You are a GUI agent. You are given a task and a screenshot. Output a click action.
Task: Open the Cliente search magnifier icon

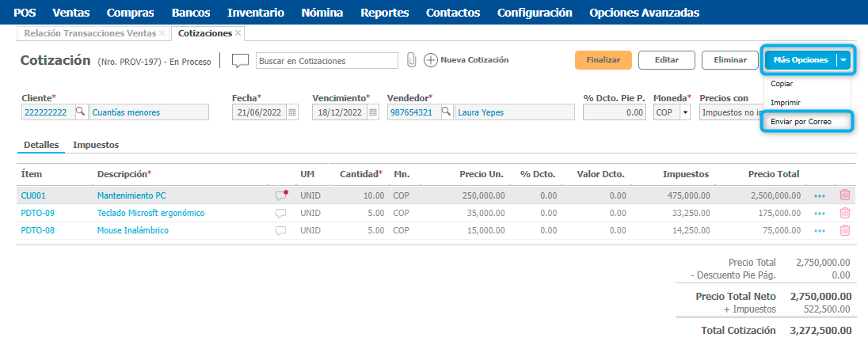coord(81,112)
